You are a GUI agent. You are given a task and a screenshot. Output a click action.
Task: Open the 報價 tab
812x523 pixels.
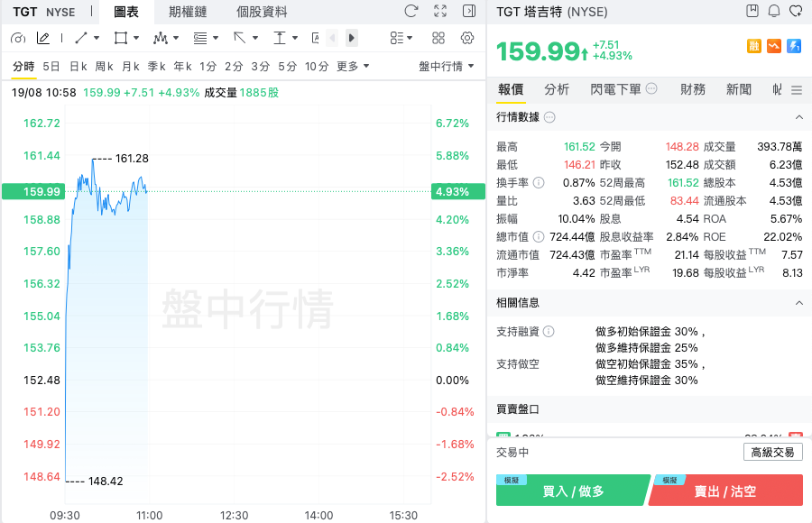coord(511,89)
